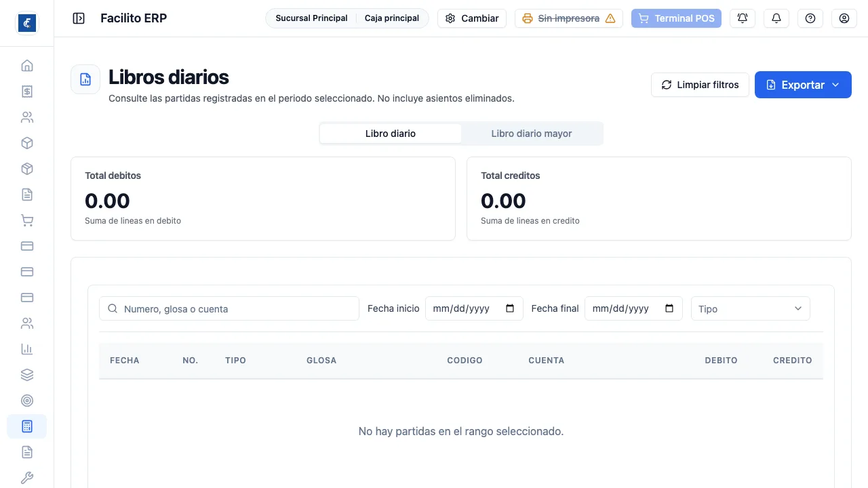
Task: Open the Terminal POS button
Action: point(676,18)
